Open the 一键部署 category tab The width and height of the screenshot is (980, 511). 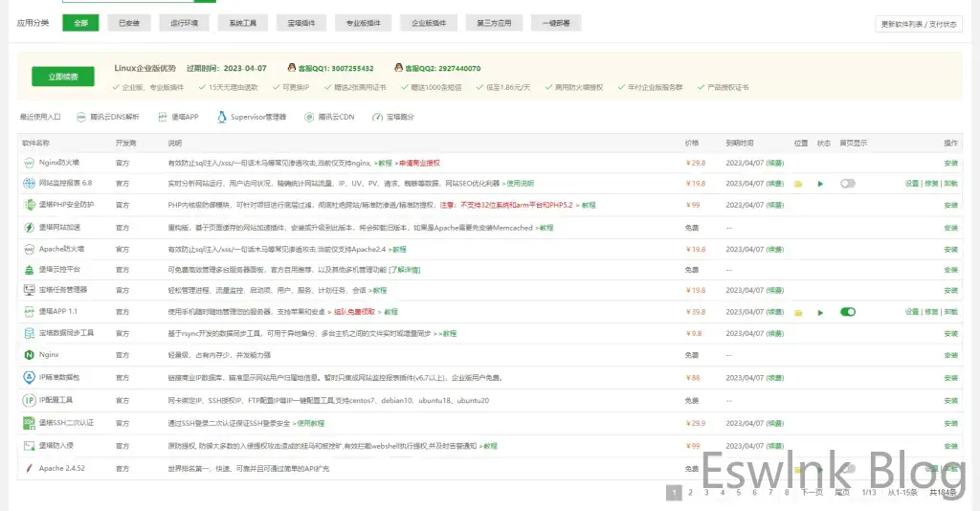tap(557, 23)
